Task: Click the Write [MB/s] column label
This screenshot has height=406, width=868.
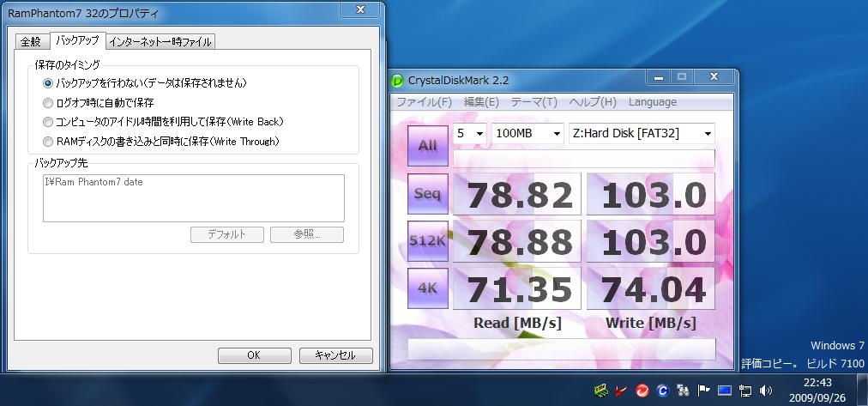Action: pos(651,323)
